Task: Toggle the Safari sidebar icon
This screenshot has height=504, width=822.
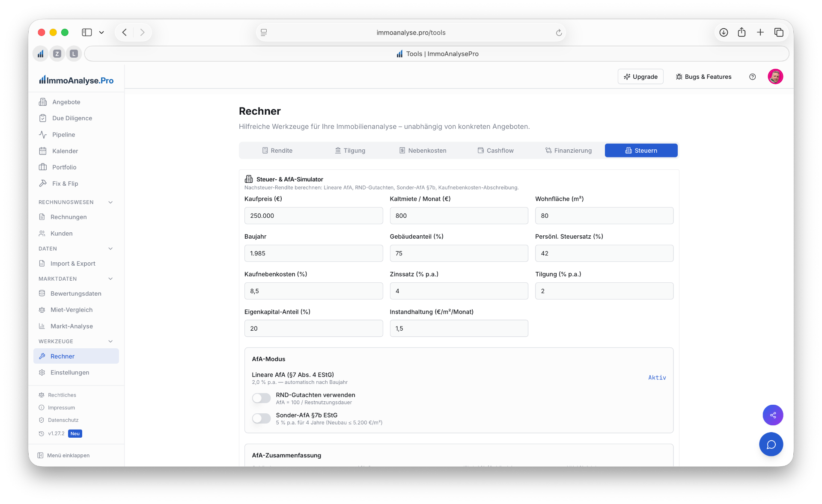Action: point(87,32)
